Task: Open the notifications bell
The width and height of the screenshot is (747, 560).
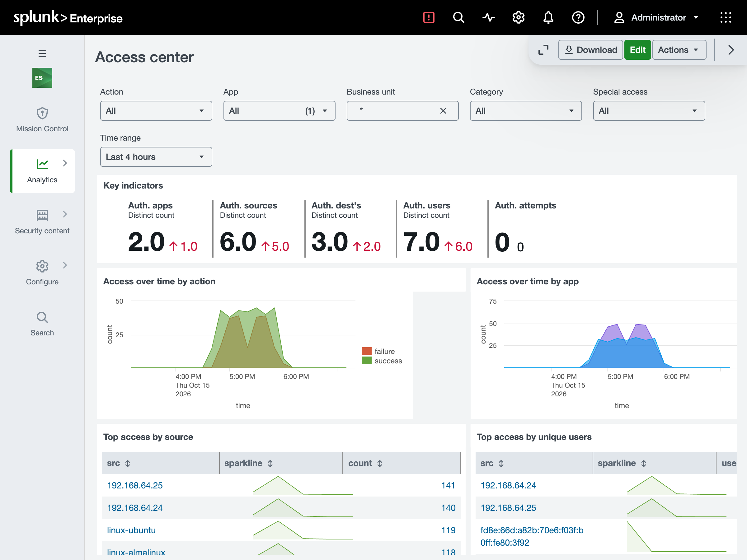Action: tap(548, 17)
